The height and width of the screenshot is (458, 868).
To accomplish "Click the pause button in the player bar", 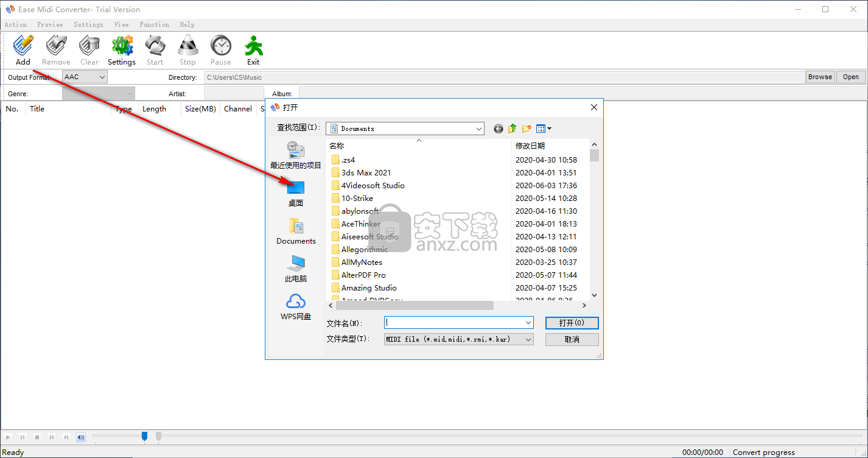I will pyautogui.click(x=23, y=437).
